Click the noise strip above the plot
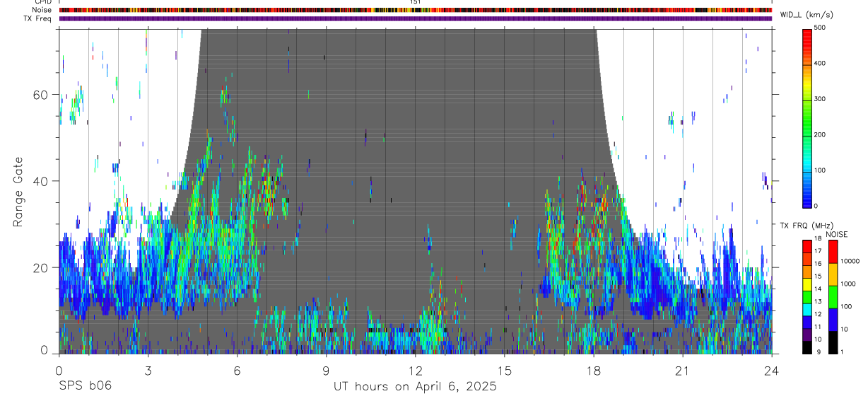 pyautogui.click(x=415, y=10)
